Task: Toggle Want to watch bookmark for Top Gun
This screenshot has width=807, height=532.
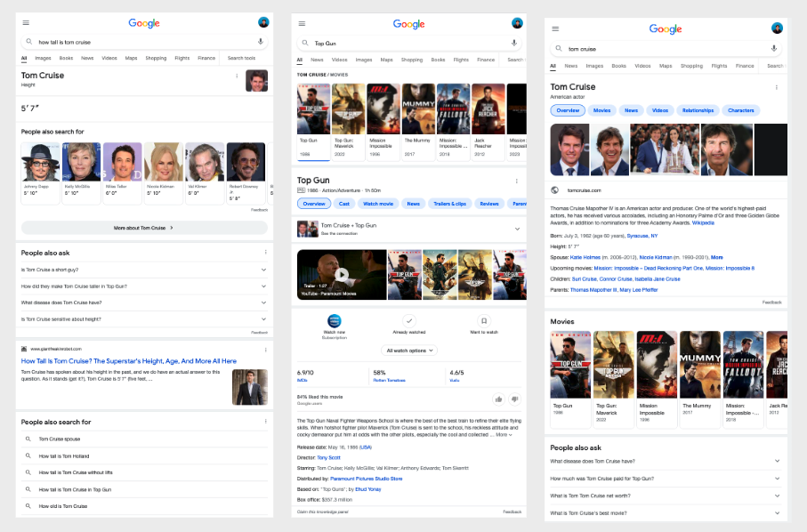Action: [x=484, y=321]
